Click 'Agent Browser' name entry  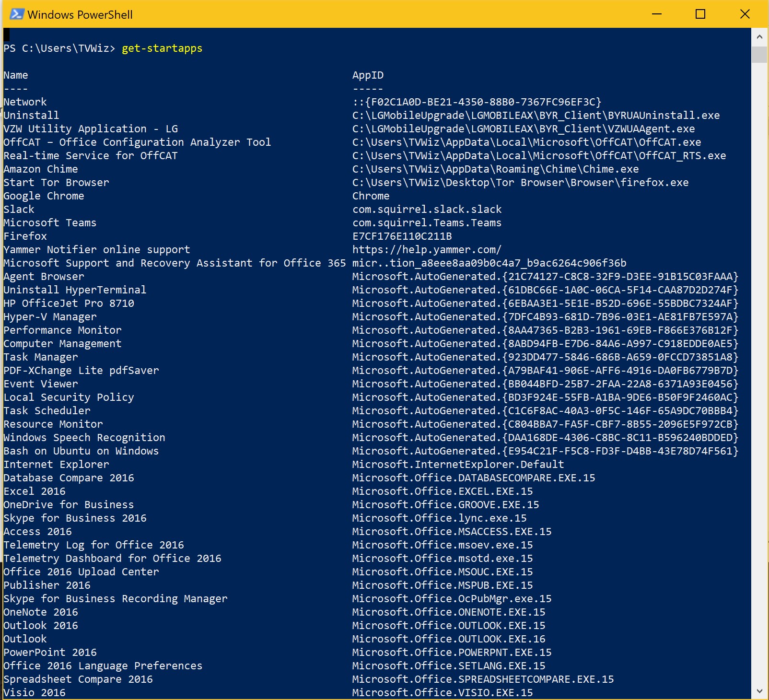pyautogui.click(x=44, y=277)
